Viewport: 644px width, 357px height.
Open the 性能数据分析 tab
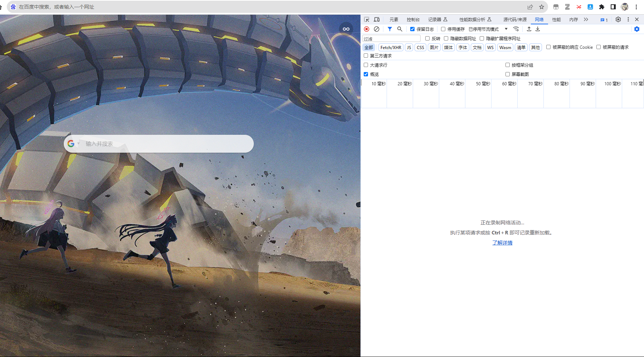coord(475,19)
